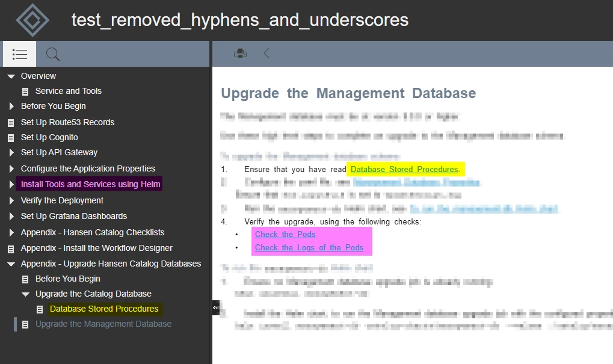Go back with the previous-page arrow
This screenshot has width=613, height=364.
pos(266,53)
